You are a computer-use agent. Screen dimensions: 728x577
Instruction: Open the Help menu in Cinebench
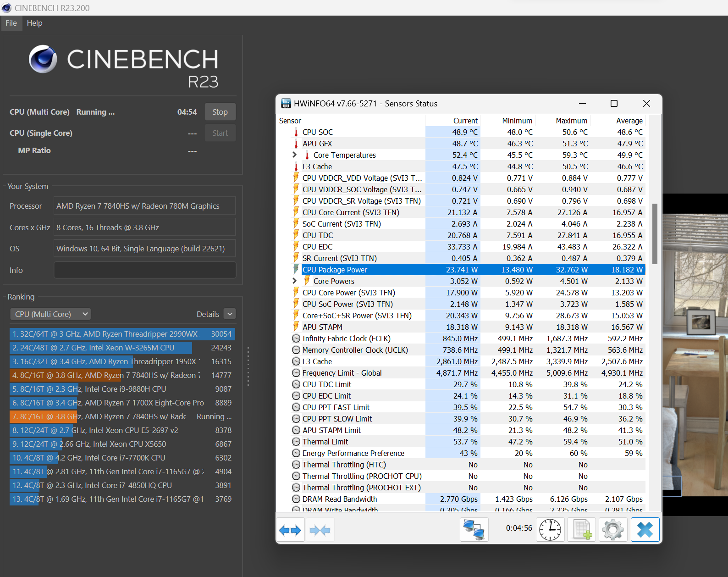pyautogui.click(x=34, y=23)
